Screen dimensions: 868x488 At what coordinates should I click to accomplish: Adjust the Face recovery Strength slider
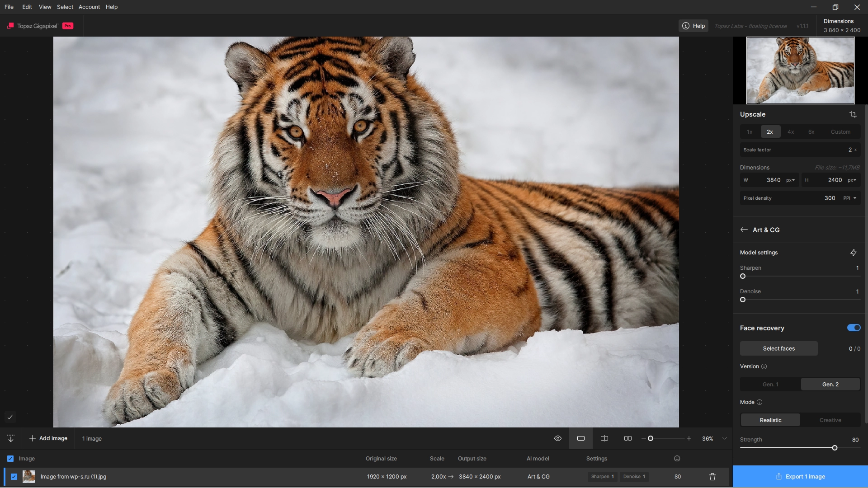[835, 448]
